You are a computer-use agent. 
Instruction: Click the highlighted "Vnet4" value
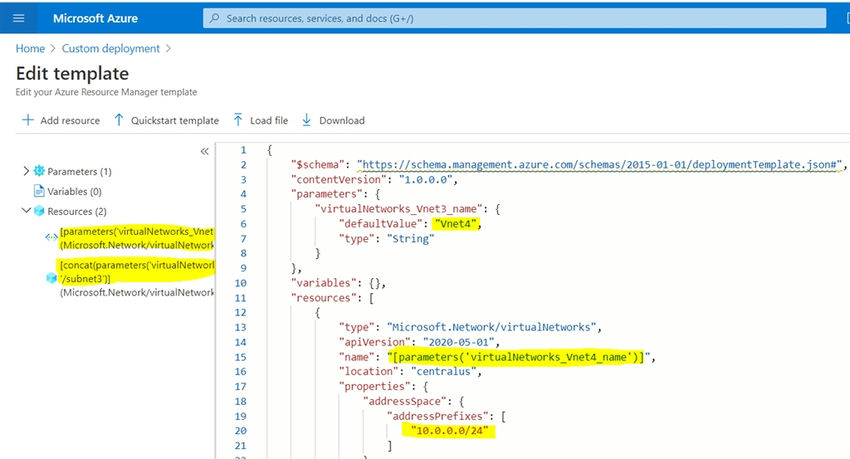[x=456, y=224]
